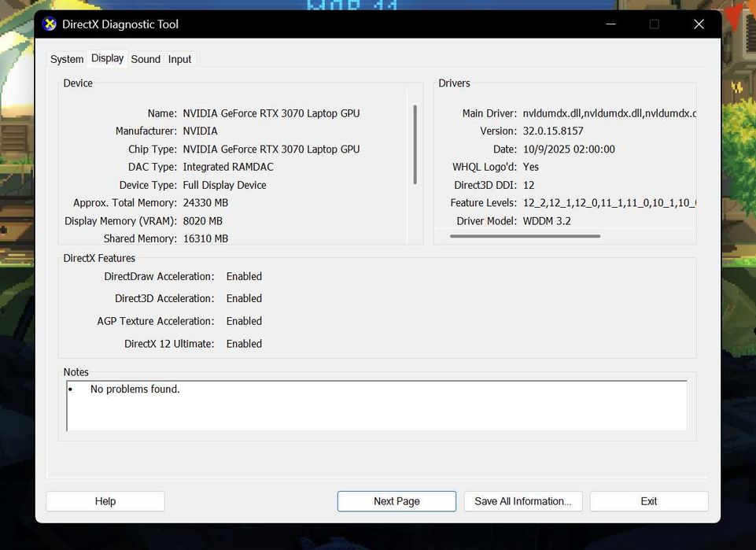Click inside the Notes text box

(x=377, y=406)
